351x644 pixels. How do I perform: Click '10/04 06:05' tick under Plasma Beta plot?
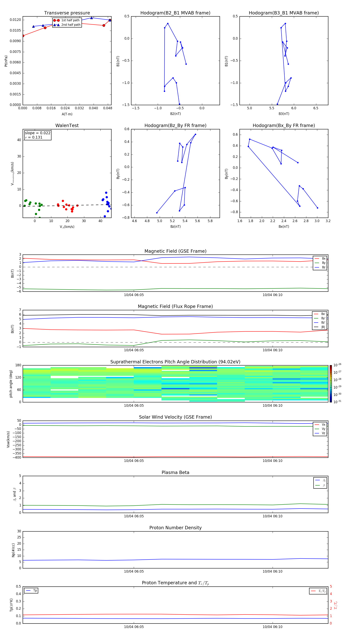pyautogui.click(x=134, y=516)
